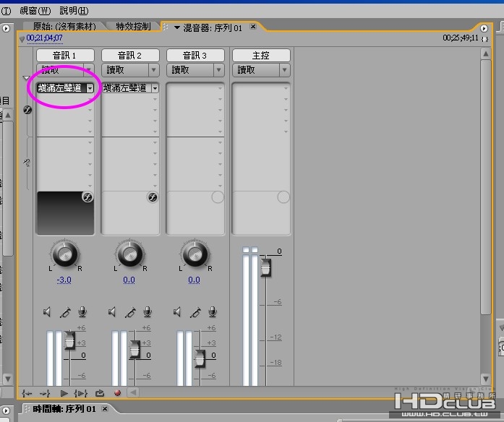504x422 pixels.
Task: Show or hide effects with f icon
Action: click(27, 110)
